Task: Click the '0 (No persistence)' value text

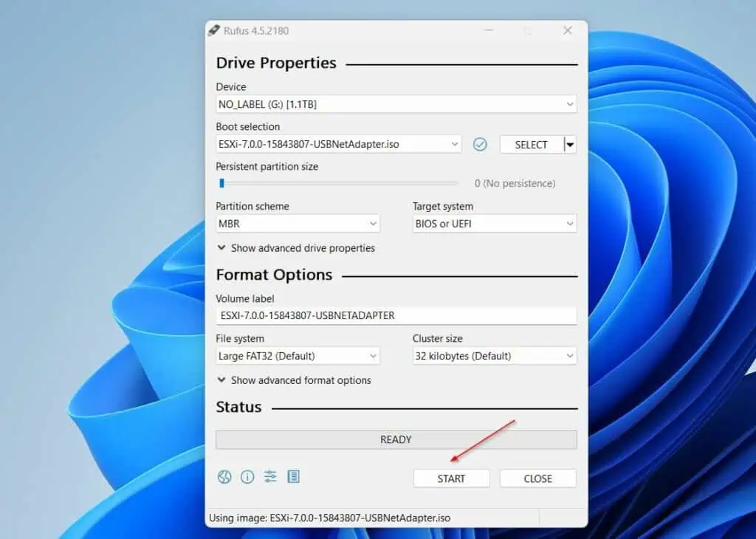Action: point(515,183)
